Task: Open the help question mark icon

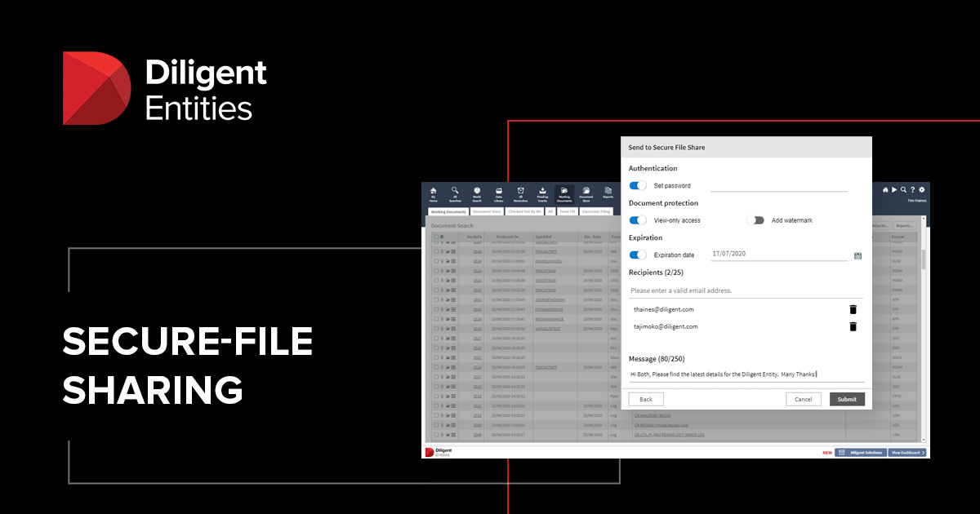Action: [912, 190]
